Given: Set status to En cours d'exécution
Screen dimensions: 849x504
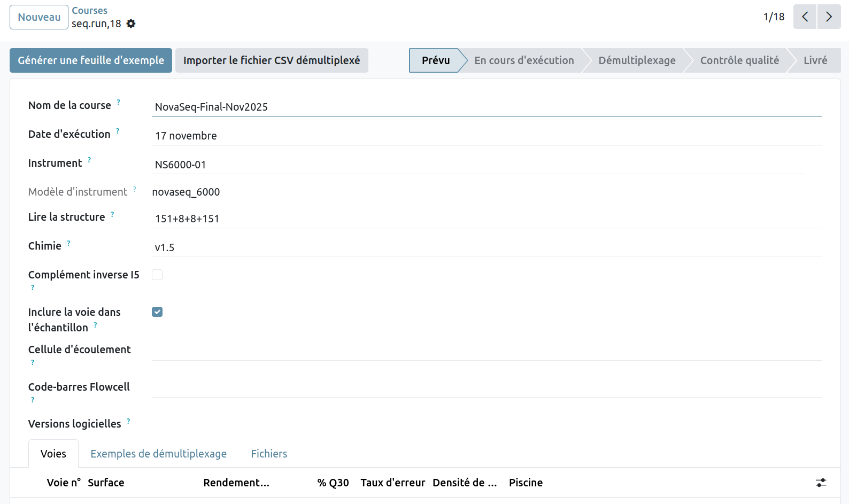Looking at the screenshot, I should pos(524,60).
